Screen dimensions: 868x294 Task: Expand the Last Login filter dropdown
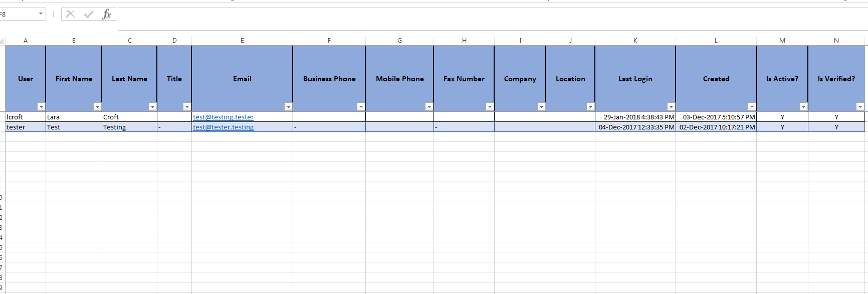click(x=671, y=106)
